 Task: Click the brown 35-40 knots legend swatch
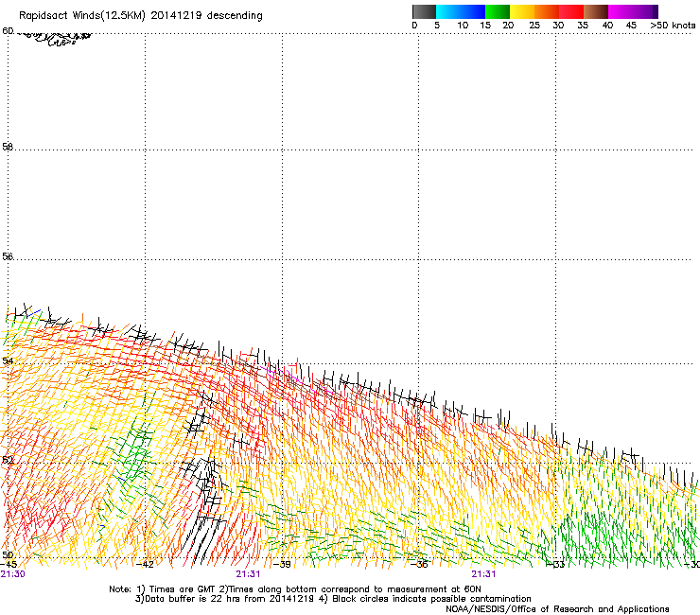point(596,11)
